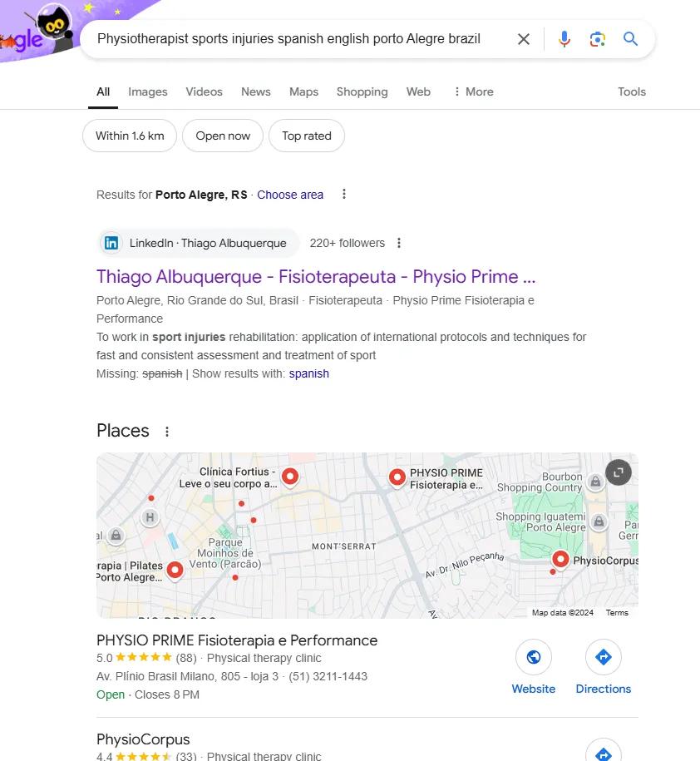
Task: Toggle the Within 1.6 km filter
Action: [130, 136]
